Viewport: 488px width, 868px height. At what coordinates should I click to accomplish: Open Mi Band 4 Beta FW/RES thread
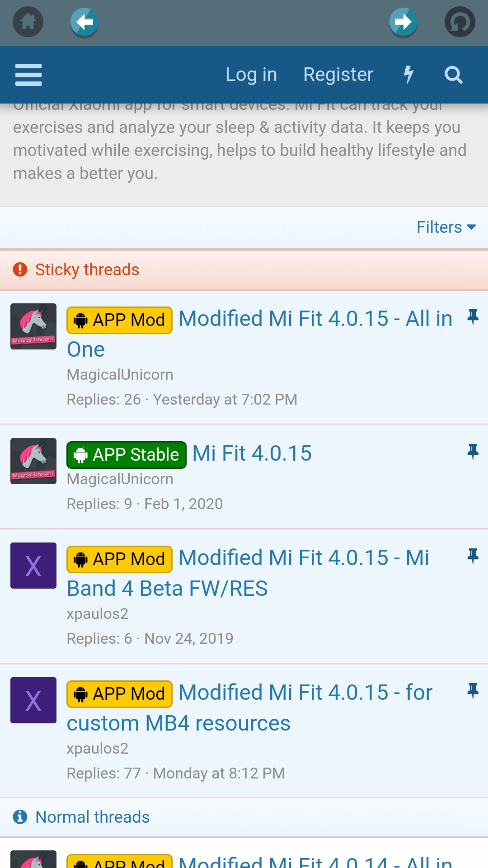167,589
